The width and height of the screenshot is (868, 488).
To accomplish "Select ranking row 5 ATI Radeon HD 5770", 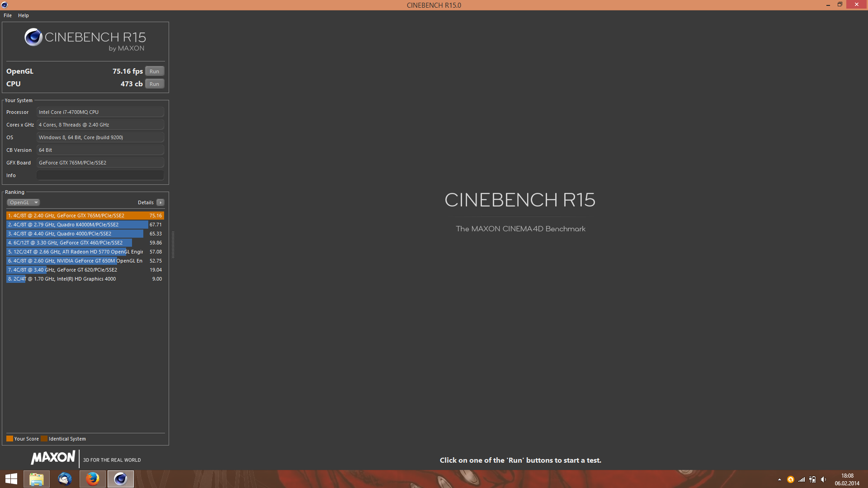I will pos(85,252).
